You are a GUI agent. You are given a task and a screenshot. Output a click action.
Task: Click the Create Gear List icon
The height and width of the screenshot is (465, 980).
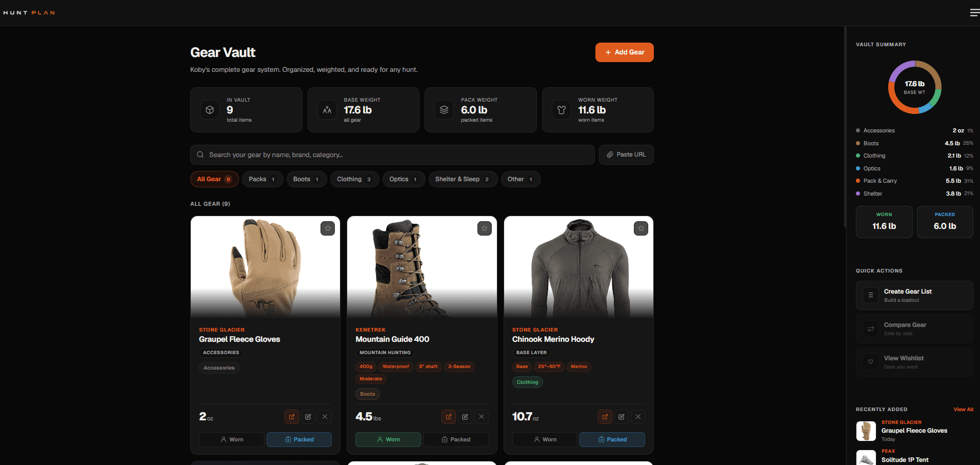pos(871,295)
